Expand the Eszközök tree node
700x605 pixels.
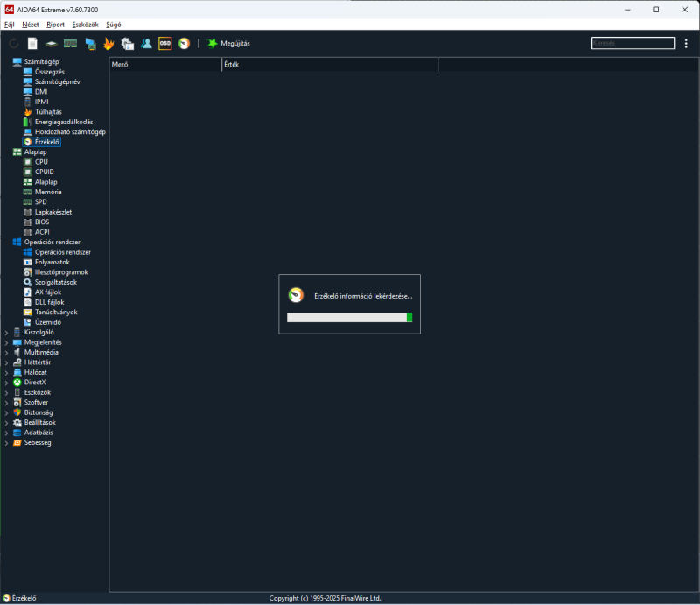tap(6, 392)
